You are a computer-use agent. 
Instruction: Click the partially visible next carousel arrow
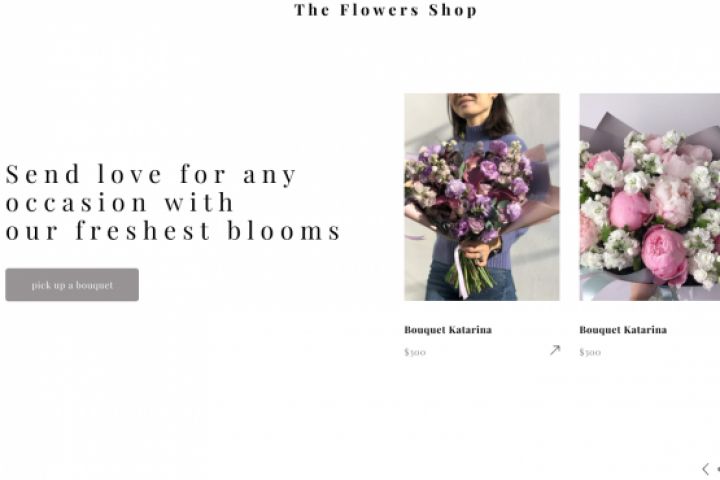pos(717,468)
